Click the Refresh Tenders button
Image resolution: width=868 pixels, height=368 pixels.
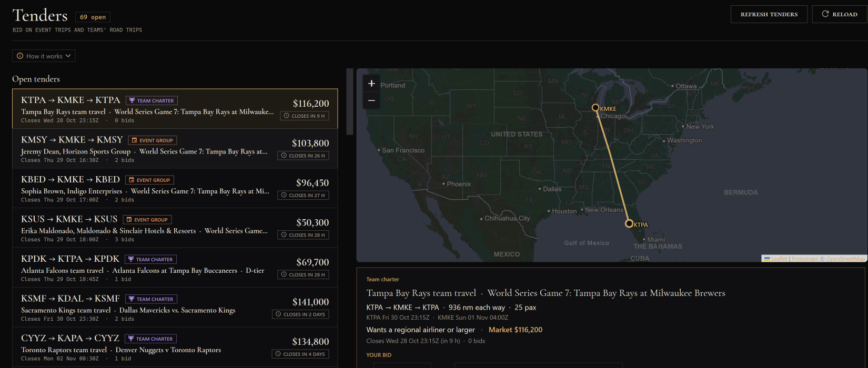point(769,14)
